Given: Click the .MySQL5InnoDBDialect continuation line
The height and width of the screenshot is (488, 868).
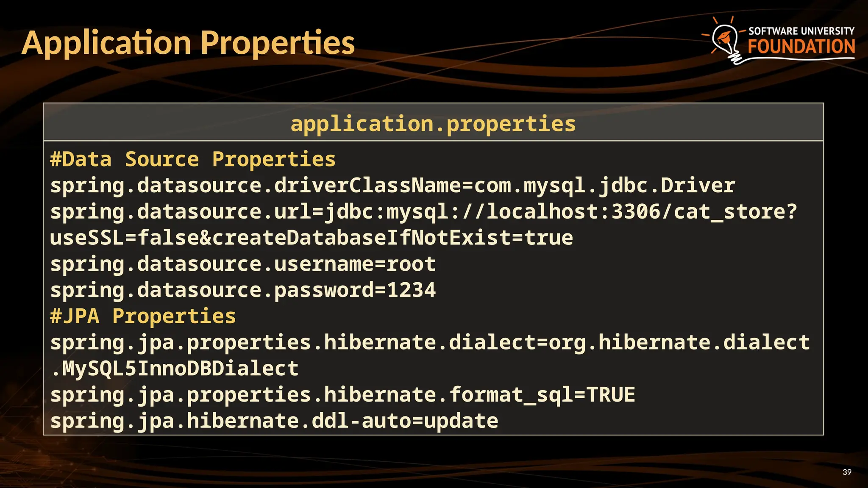Looking at the screenshot, I should point(175,369).
